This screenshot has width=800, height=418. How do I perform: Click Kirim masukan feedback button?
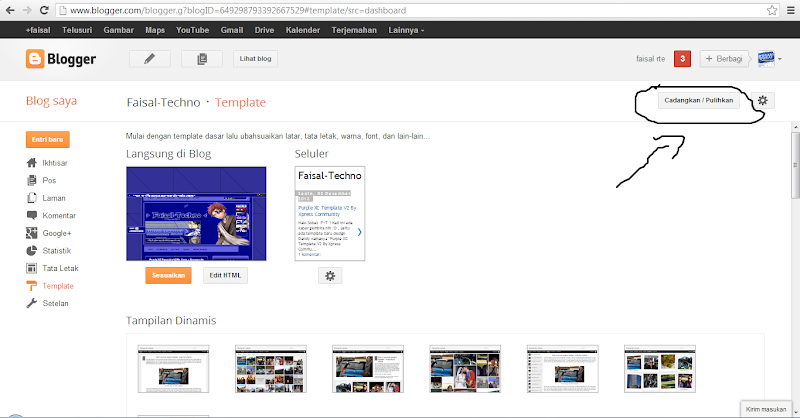(x=765, y=409)
